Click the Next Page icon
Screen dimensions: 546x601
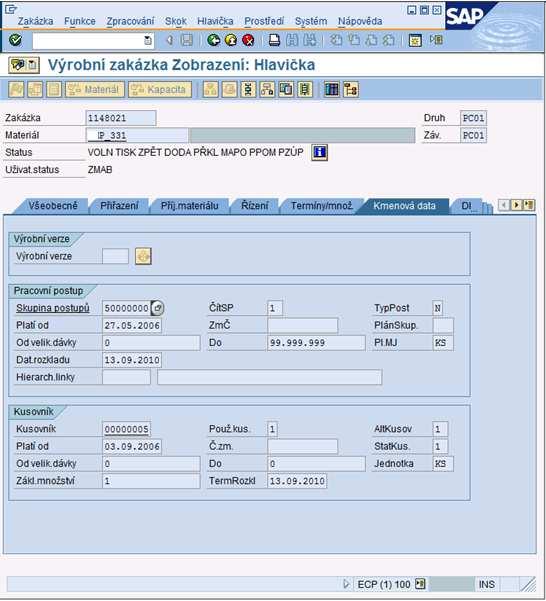pyautogui.click(x=371, y=40)
